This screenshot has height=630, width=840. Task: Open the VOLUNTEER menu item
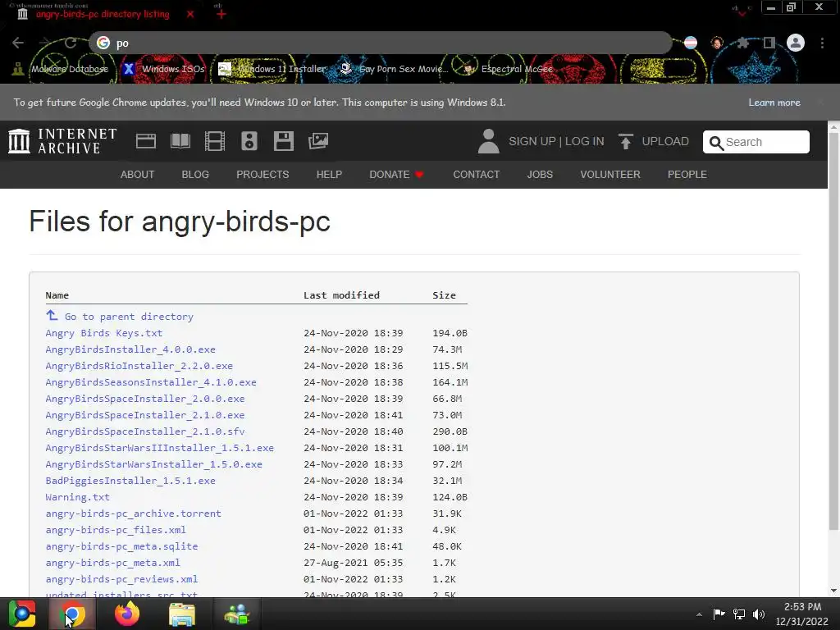click(610, 175)
